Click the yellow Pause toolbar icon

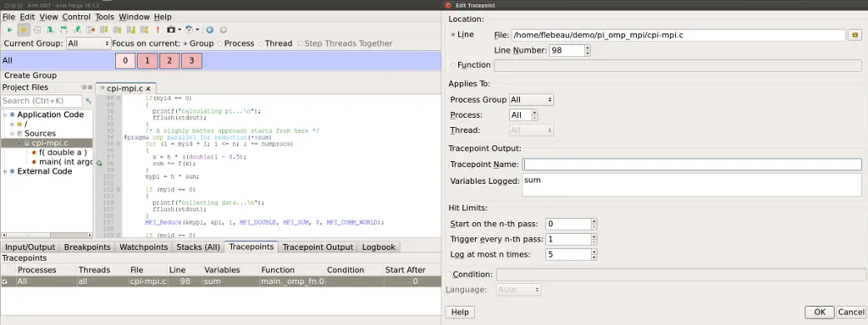tap(23, 30)
